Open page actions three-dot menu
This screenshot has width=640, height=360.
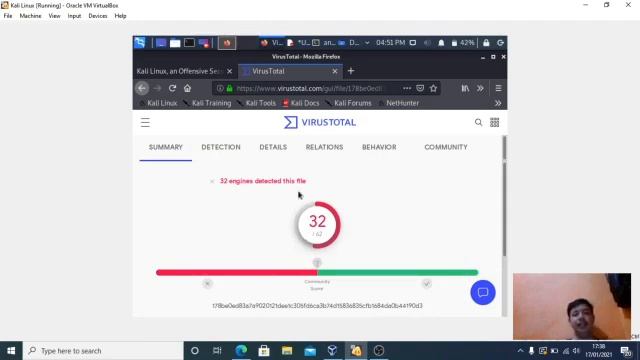coord(407,88)
